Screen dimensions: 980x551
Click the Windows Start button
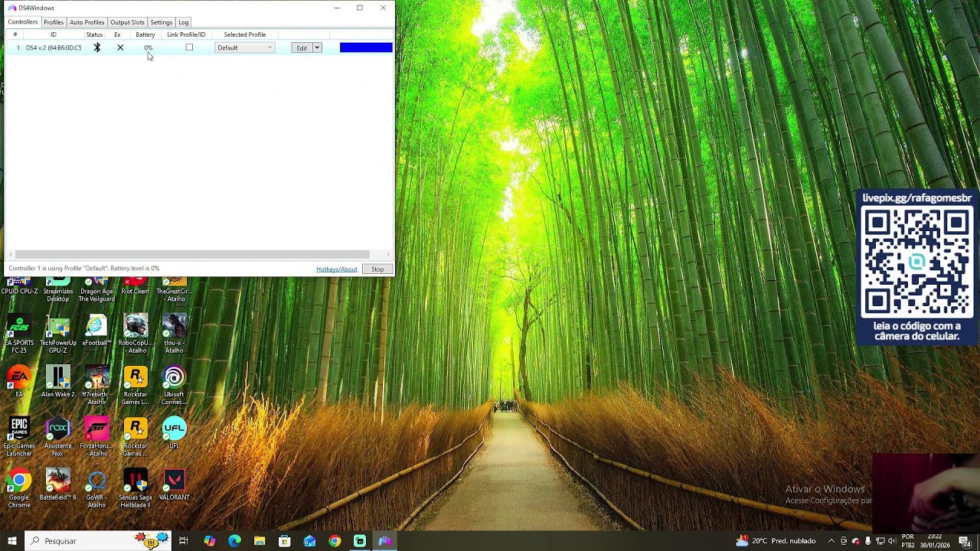(12, 541)
